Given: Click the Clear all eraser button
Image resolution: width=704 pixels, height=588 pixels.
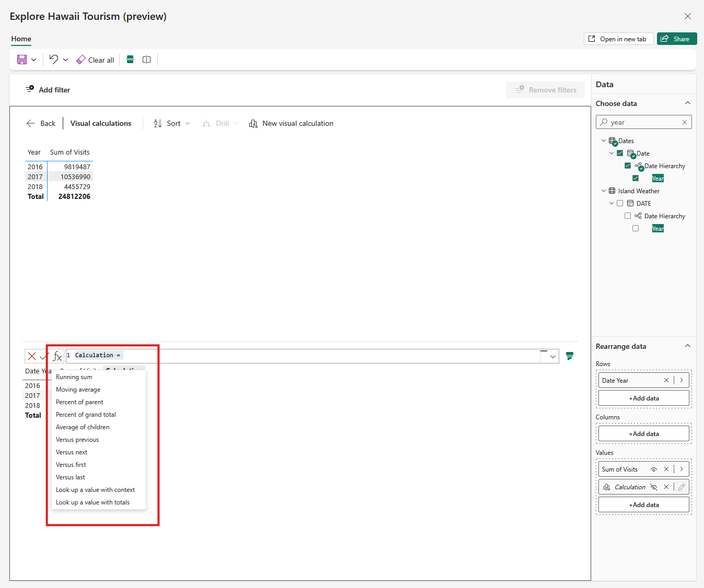Looking at the screenshot, I should point(95,60).
